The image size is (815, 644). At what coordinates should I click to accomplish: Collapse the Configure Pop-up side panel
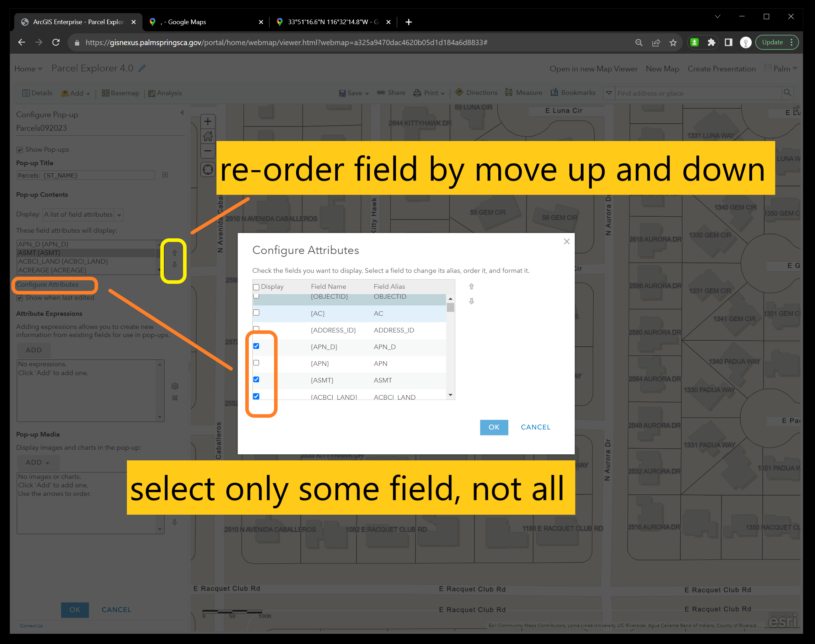(182, 112)
